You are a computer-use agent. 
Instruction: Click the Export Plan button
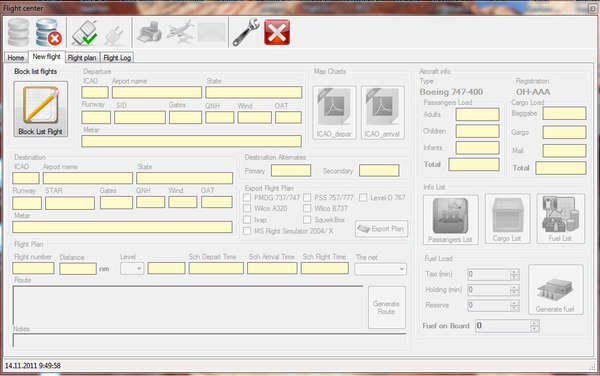pos(381,229)
